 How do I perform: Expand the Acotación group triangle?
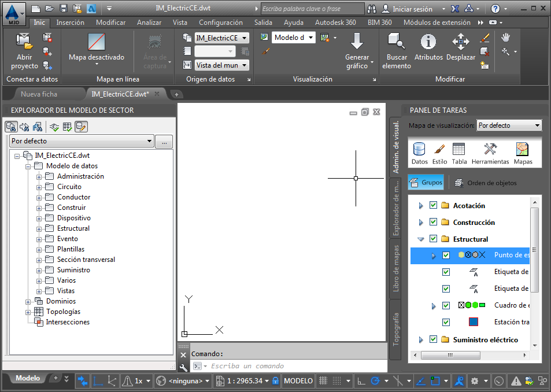click(x=421, y=205)
